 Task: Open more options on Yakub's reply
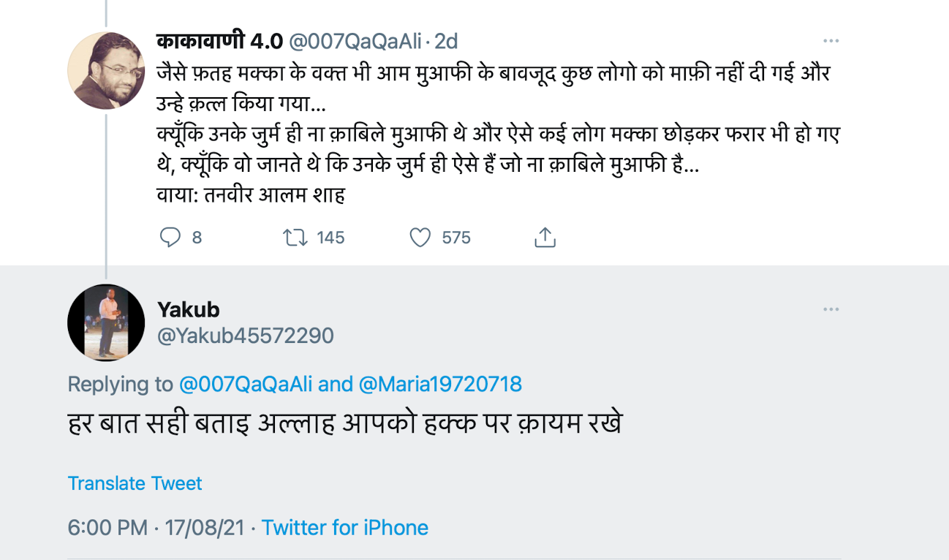tap(831, 309)
